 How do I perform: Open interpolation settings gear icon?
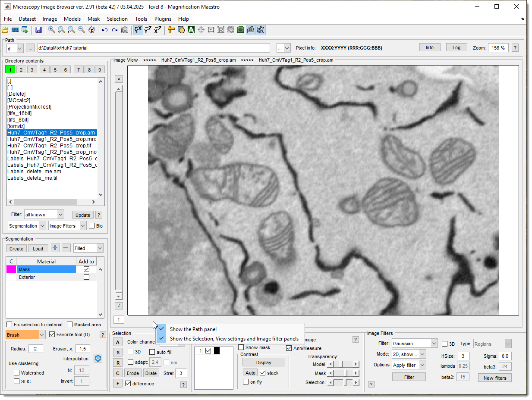[98, 358]
